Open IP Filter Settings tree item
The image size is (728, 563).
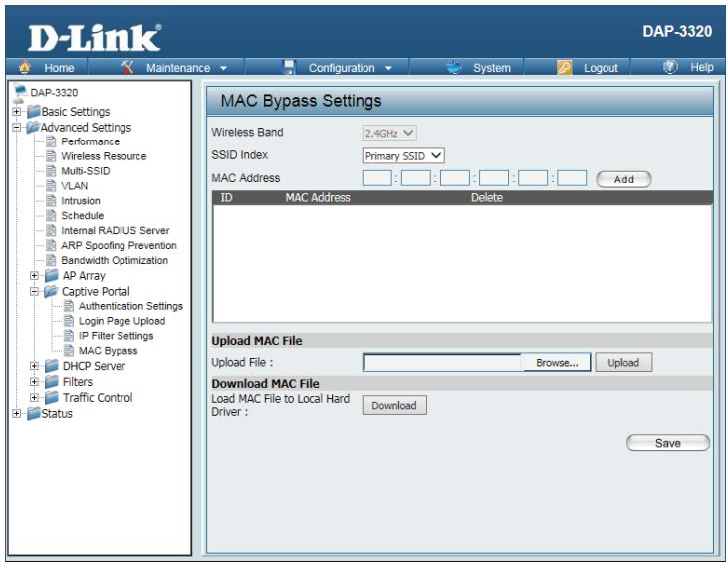point(117,336)
